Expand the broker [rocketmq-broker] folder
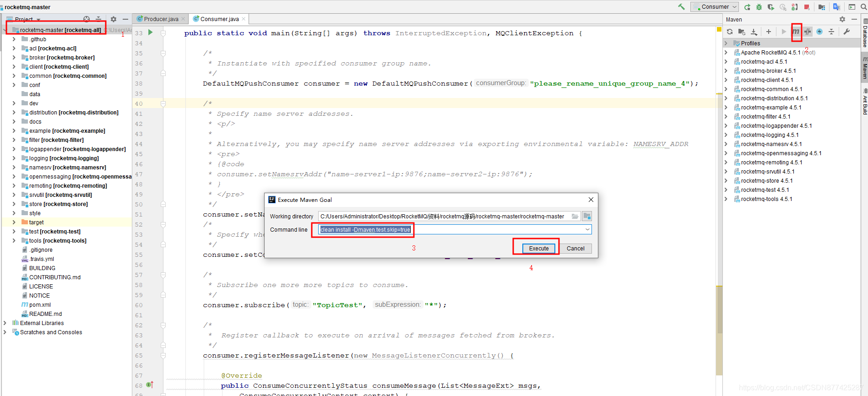Screen dimensions: 868x396 click(x=14, y=57)
